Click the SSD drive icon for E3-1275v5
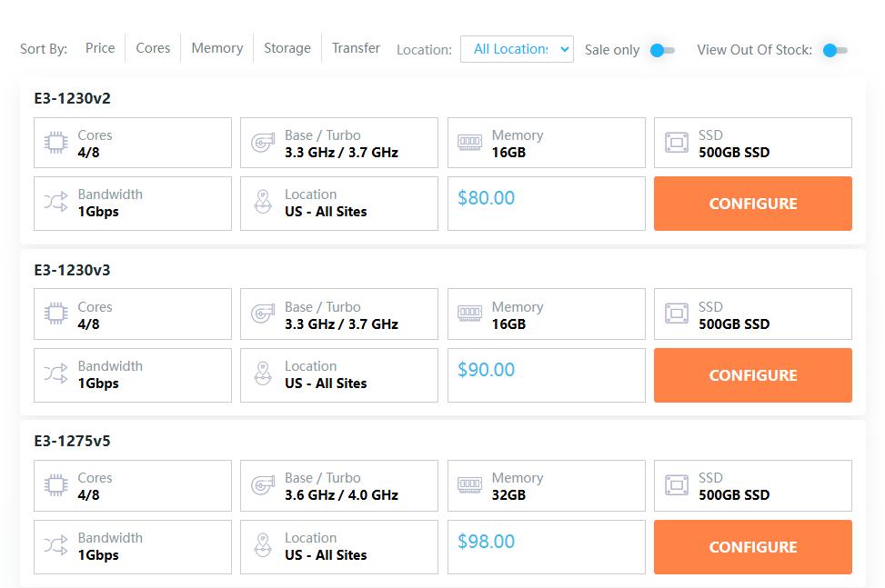 tap(677, 485)
